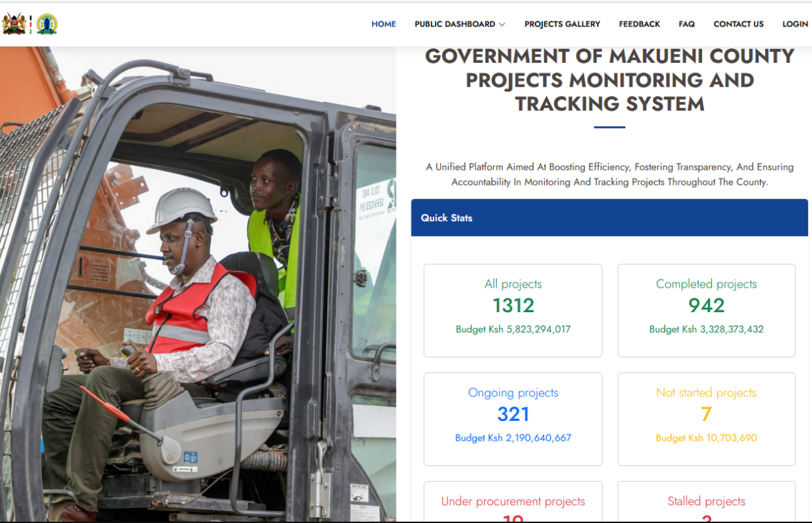Open the Completed projects card
812x523 pixels.
(706, 310)
